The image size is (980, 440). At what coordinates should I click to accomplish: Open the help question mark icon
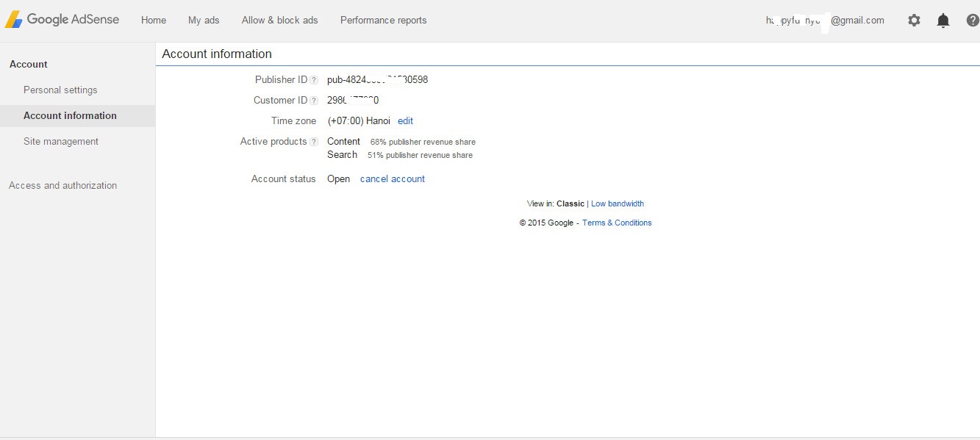[x=973, y=21]
